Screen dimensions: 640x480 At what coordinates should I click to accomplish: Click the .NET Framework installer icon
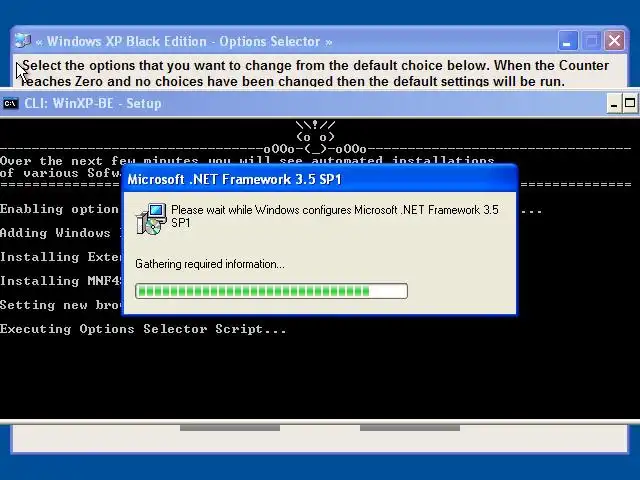pos(151,219)
